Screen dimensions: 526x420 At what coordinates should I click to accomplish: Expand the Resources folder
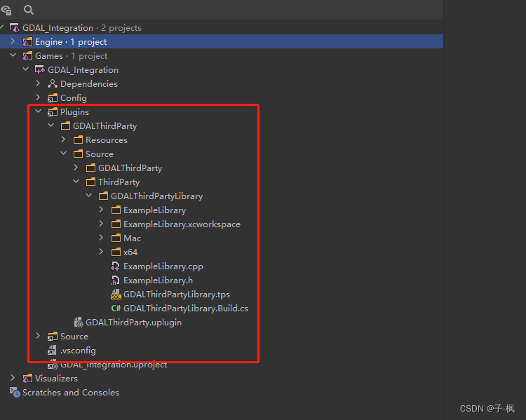point(63,140)
